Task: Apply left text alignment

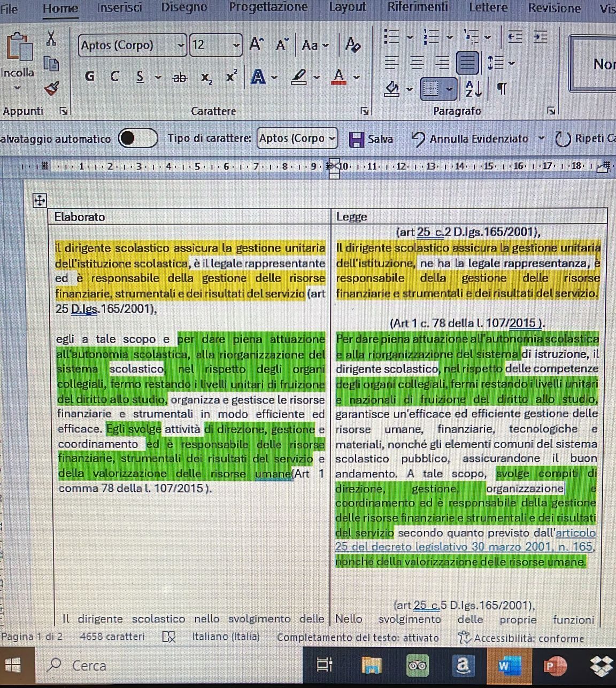Action: pyautogui.click(x=392, y=63)
